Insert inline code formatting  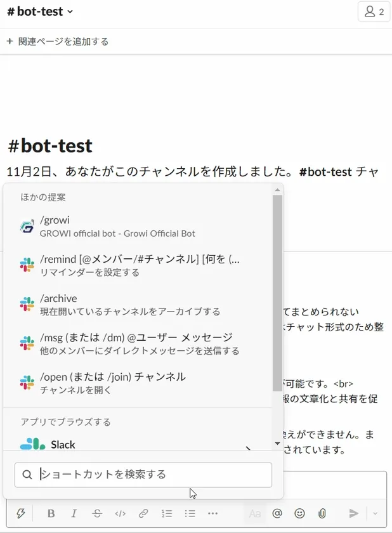click(x=120, y=513)
